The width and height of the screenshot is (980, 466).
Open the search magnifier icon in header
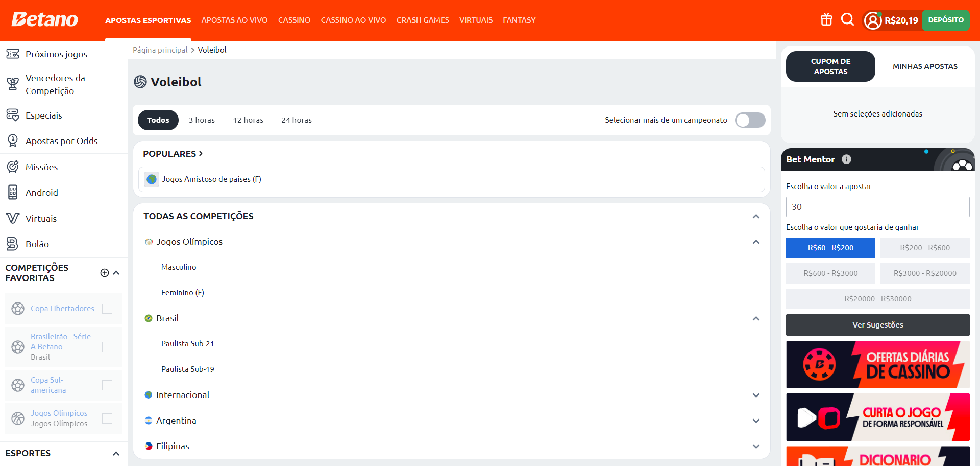coord(847,20)
